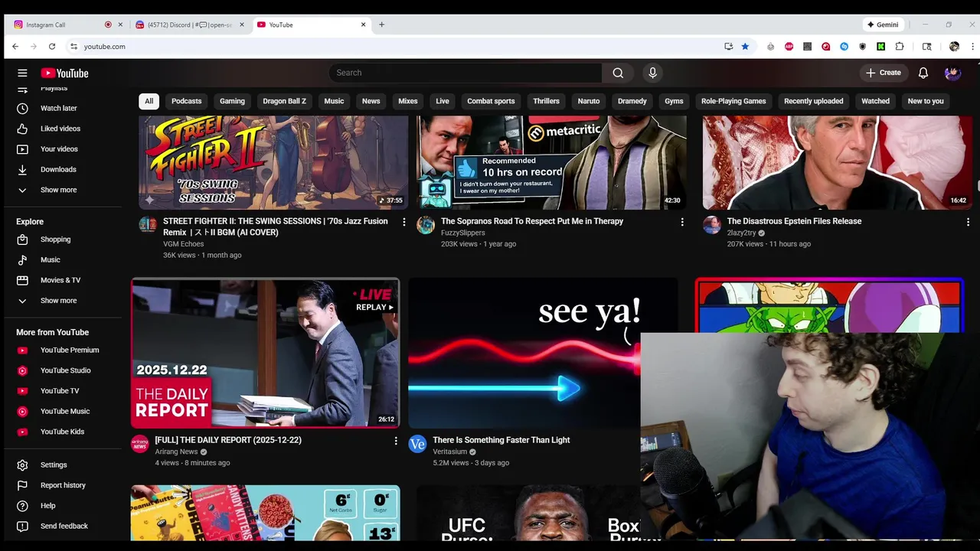Close the YouTube browser tab
The image size is (980, 551).
(x=363, y=24)
